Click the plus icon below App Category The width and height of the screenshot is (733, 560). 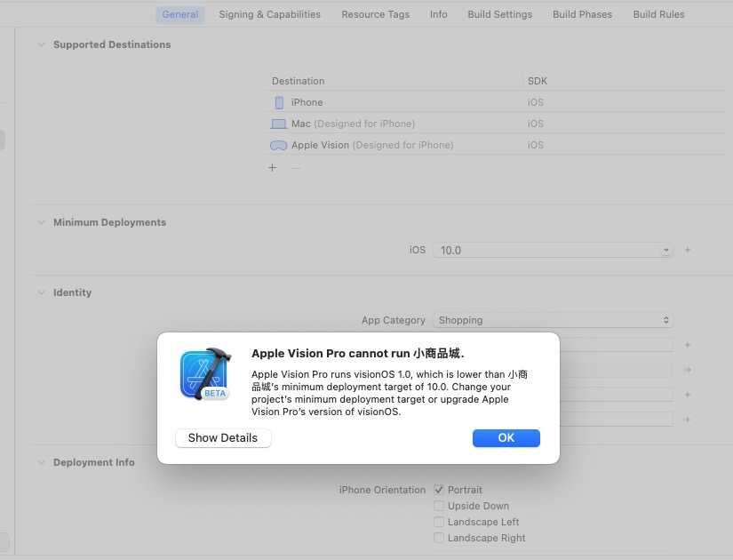pyautogui.click(x=687, y=345)
